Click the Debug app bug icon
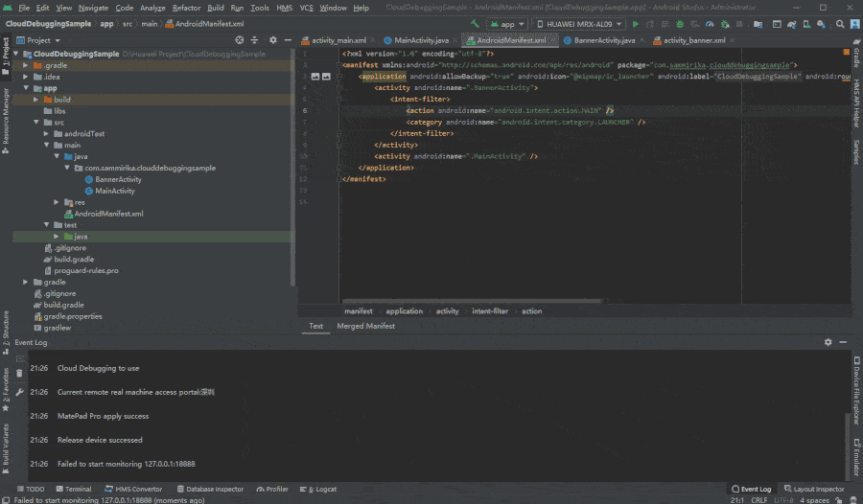Screen dimensions: 863x504 click(x=682, y=23)
